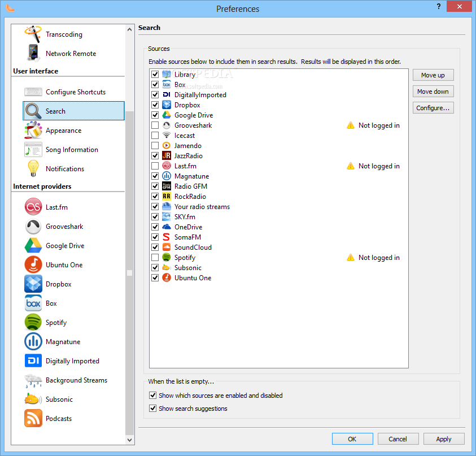The width and height of the screenshot is (476, 456).
Task: Click the SomaFM source icon in list
Action: tap(167, 237)
